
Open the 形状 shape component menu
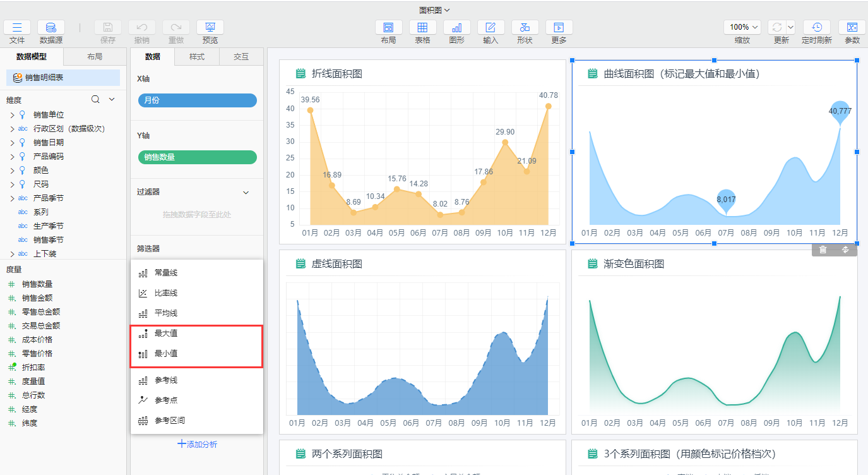[525, 27]
